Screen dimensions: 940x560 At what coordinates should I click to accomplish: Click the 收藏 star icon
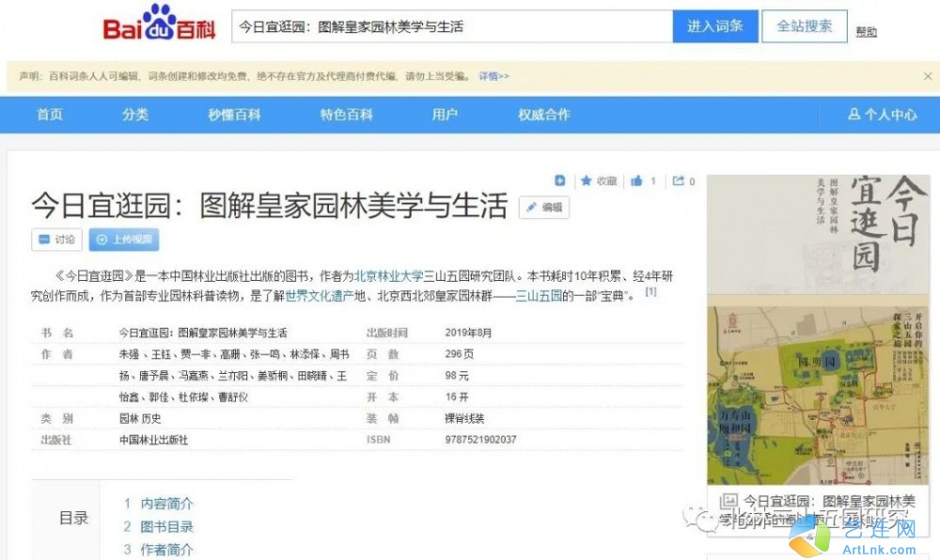[x=587, y=180]
